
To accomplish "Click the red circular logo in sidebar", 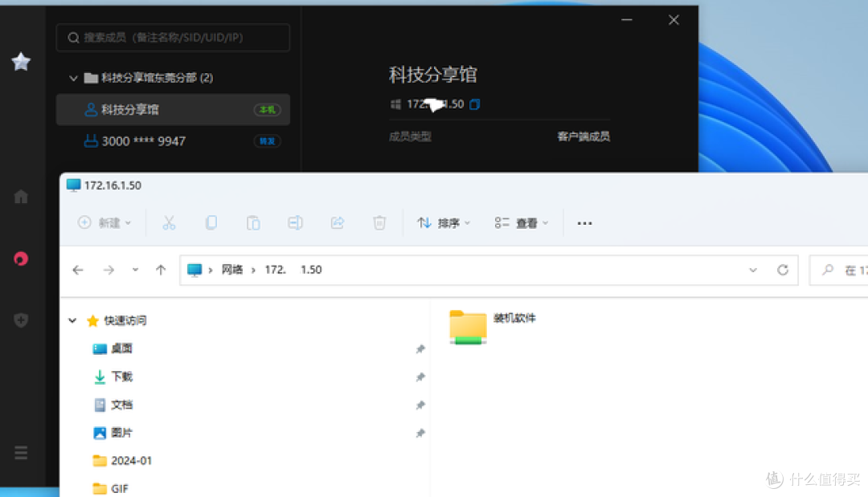I will (21, 259).
